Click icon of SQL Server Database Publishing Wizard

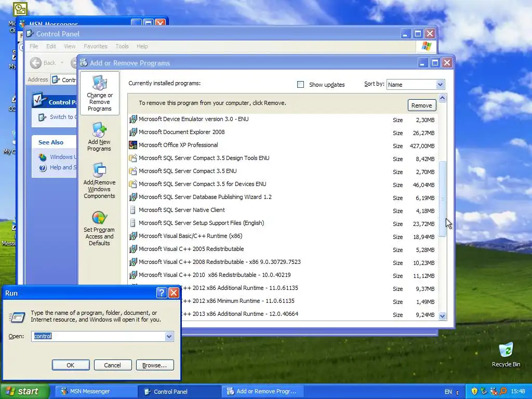point(133,197)
